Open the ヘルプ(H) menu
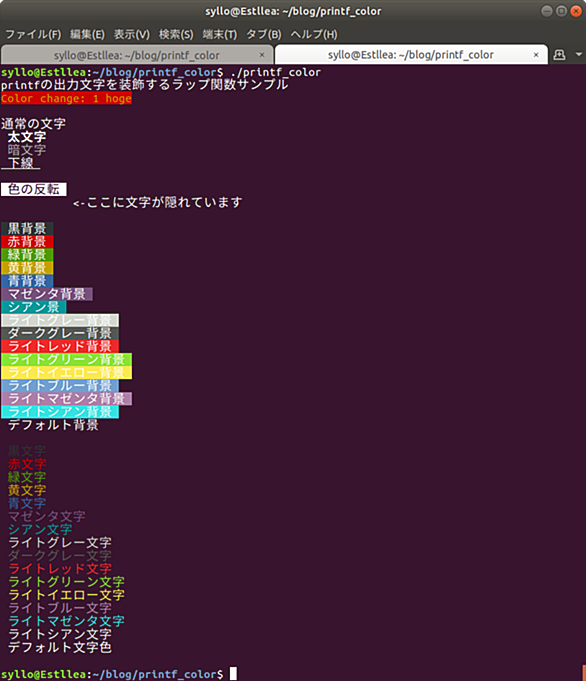The width and height of the screenshot is (586, 681). pyautogui.click(x=314, y=34)
